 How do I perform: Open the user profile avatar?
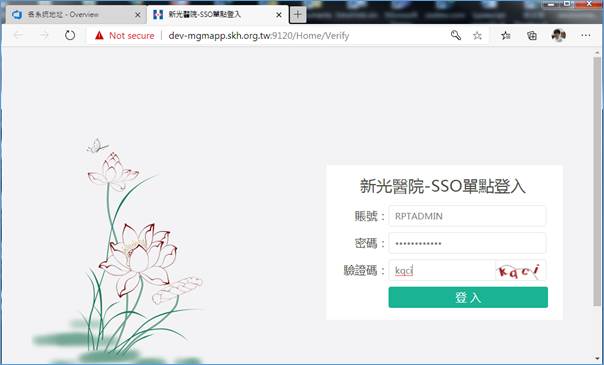tap(558, 35)
